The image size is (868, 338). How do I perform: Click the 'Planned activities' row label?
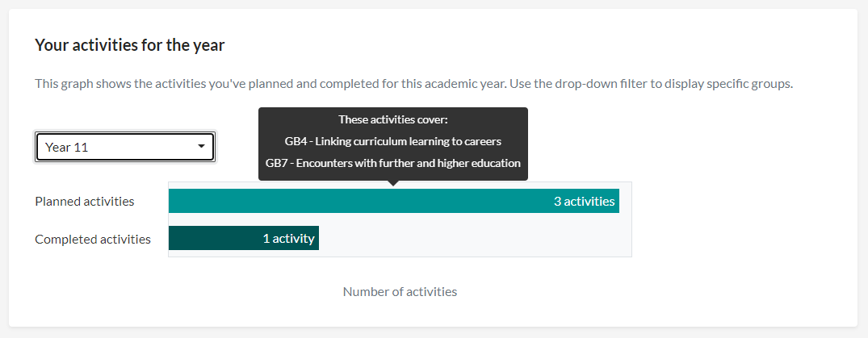click(85, 202)
